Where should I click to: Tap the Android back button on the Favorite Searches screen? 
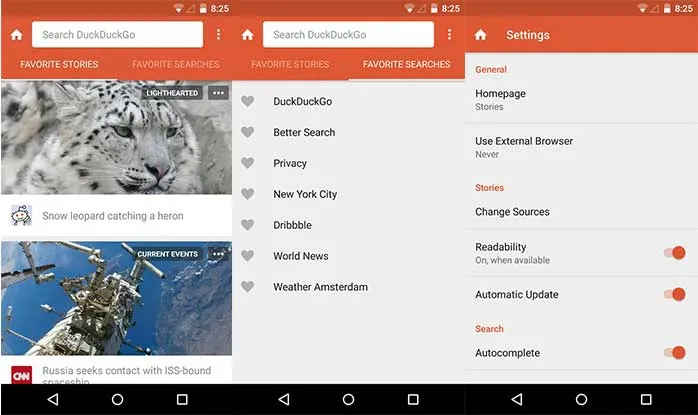(x=284, y=399)
